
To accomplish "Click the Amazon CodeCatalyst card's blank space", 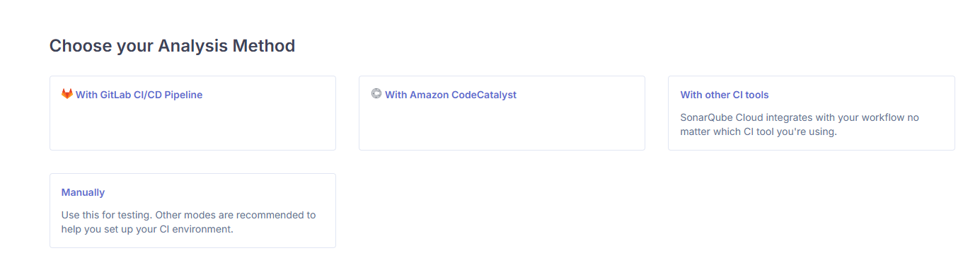I will point(502,126).
